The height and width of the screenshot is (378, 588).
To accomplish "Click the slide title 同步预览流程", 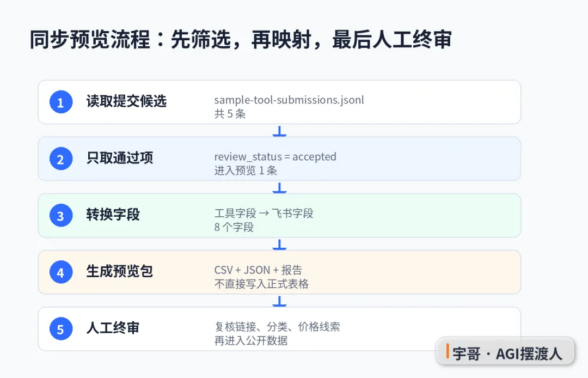I will click(x=90, y=39).
